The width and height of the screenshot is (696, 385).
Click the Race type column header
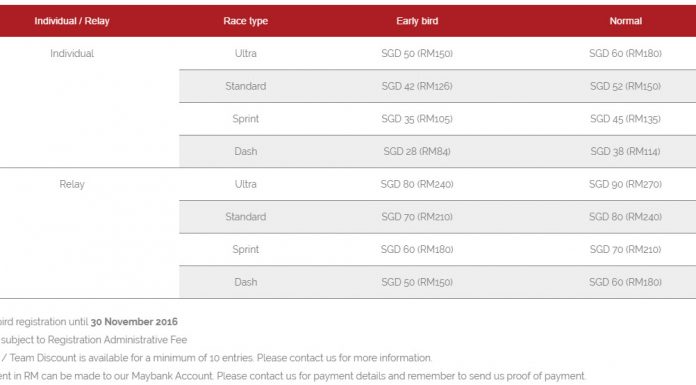[245, 21]
